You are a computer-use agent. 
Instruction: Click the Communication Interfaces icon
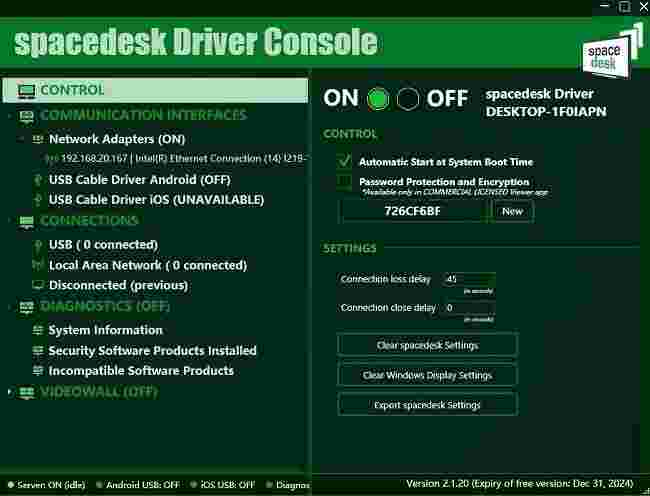(26, 116)
